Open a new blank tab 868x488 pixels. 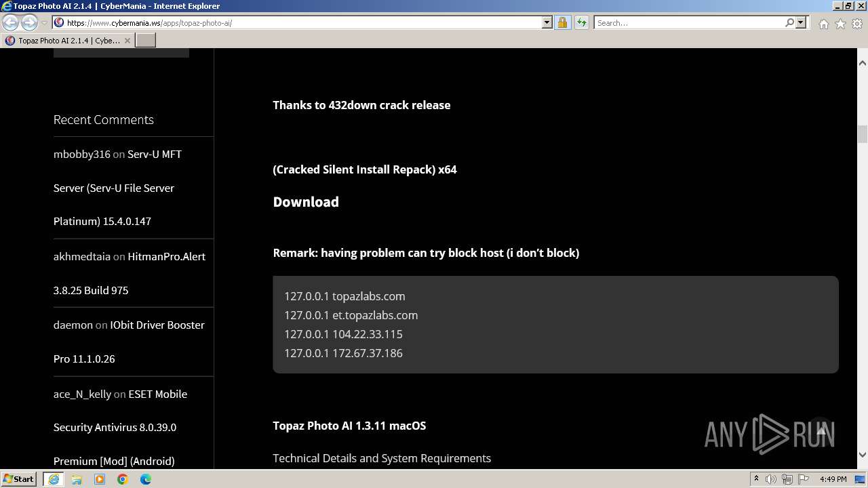(x=146, y=41)
